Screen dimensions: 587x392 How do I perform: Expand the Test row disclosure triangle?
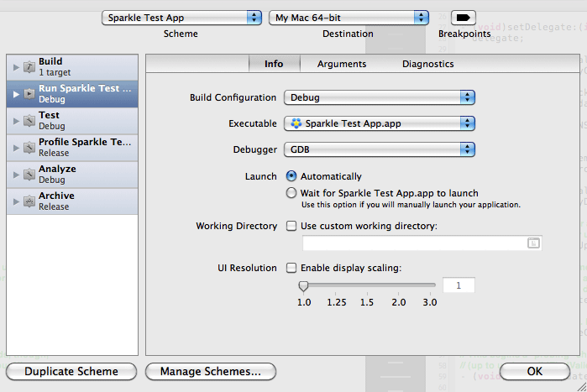click(x=16, y=121)
